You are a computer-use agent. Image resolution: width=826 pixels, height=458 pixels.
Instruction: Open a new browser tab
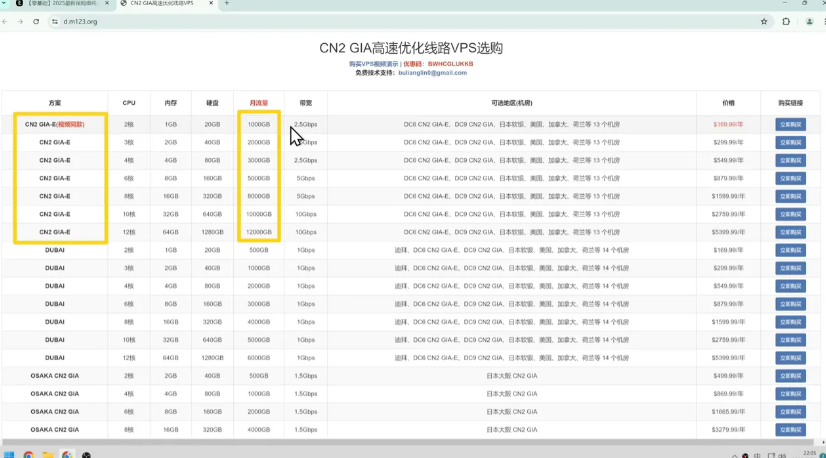[227, 3]
